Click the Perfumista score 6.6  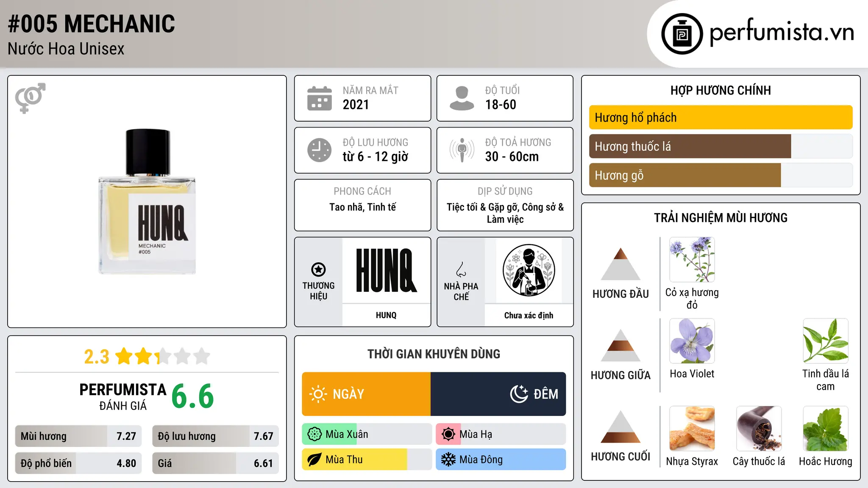tap(193, 396)
